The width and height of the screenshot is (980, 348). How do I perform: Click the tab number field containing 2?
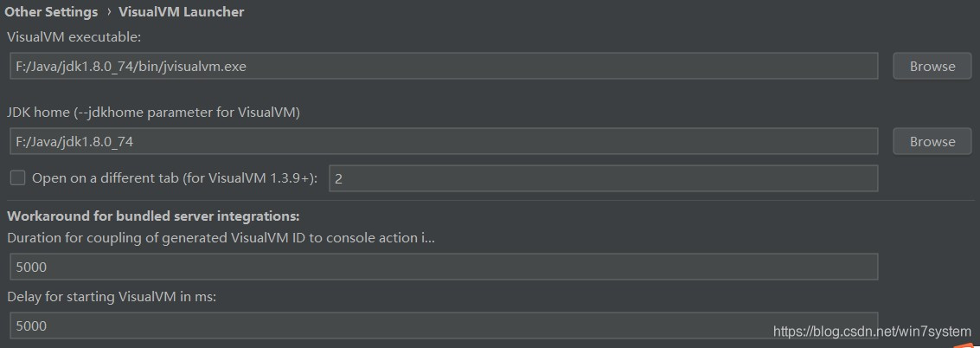pyautogui.click(x=602, y=178)
